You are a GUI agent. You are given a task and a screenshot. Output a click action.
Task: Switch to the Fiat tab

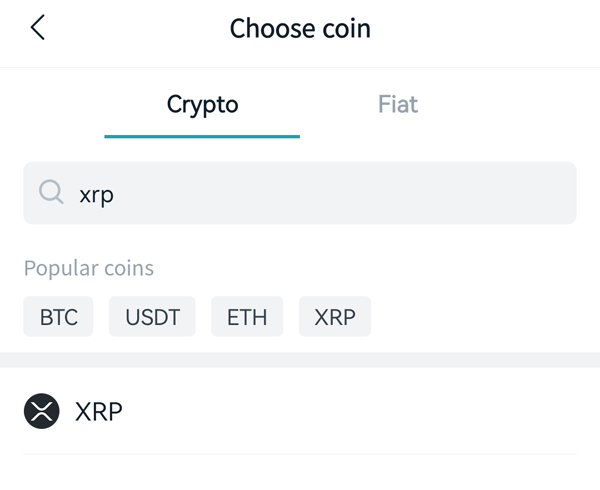[x=398, y=104]
